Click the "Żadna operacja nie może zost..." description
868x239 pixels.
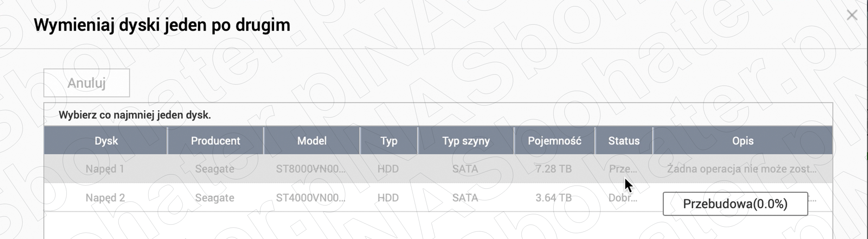742,169
